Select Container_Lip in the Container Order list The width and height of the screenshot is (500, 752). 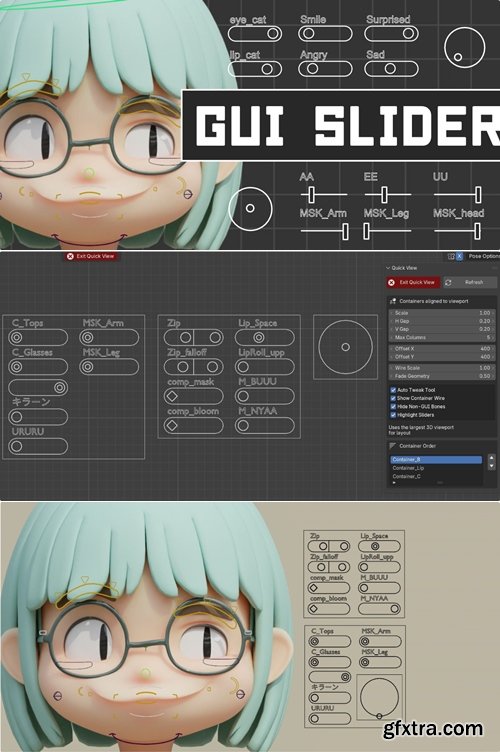(436, 468)
